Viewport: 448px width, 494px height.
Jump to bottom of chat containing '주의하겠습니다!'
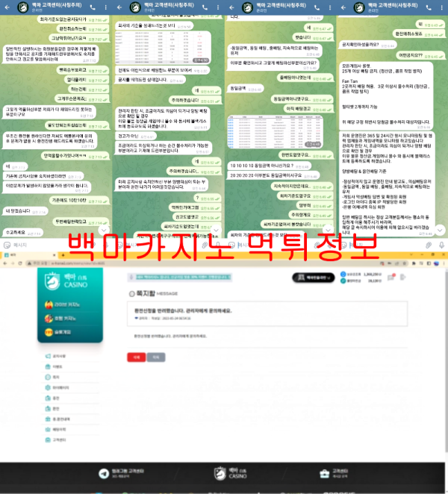(x=216, y=230)
